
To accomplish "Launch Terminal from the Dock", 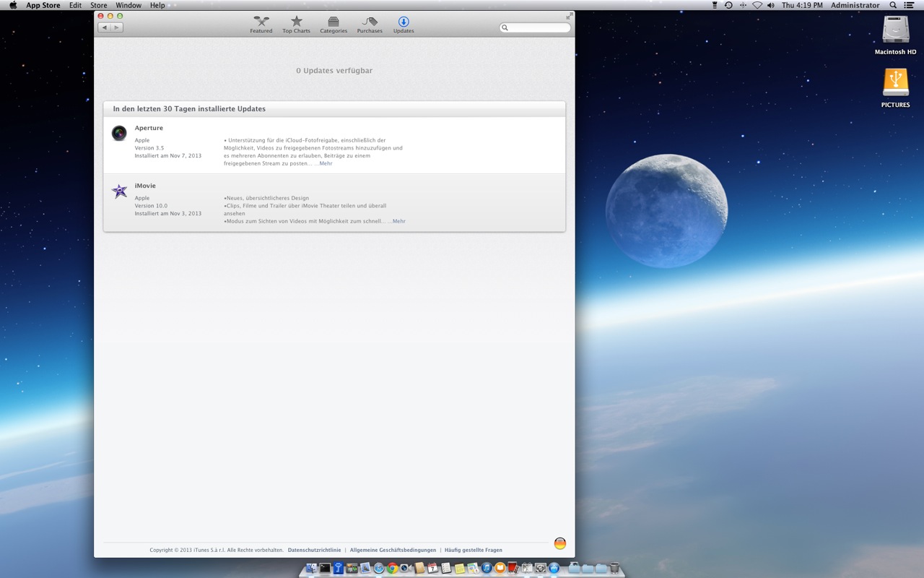I will tap(325, 568).
